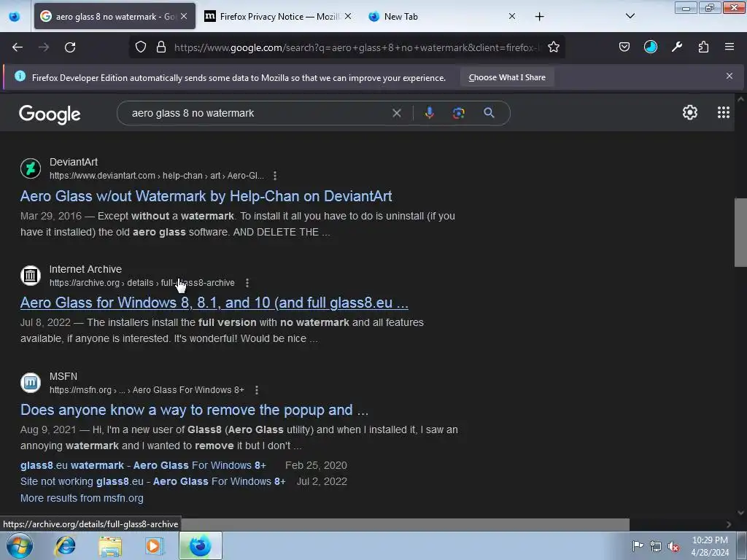This screenshot has height=560, width=747.
Task: Open Aero Glass for Windows 8 archive link
Action: pyautogui.click(x=214, y=303)
